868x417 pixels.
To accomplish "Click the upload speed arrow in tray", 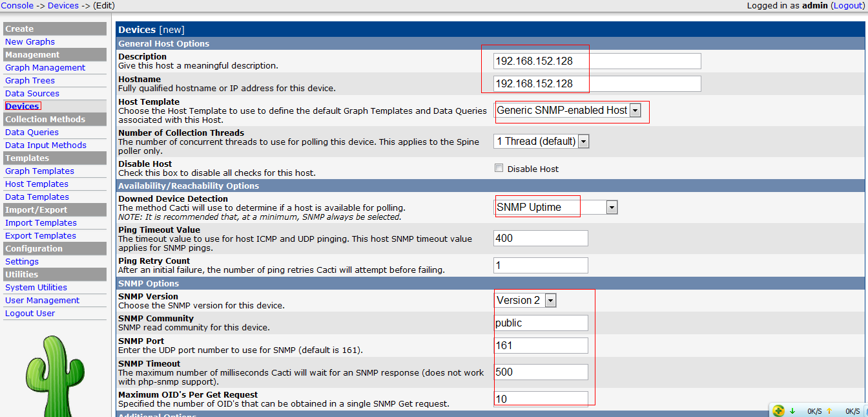I will [x=829, y=411].
